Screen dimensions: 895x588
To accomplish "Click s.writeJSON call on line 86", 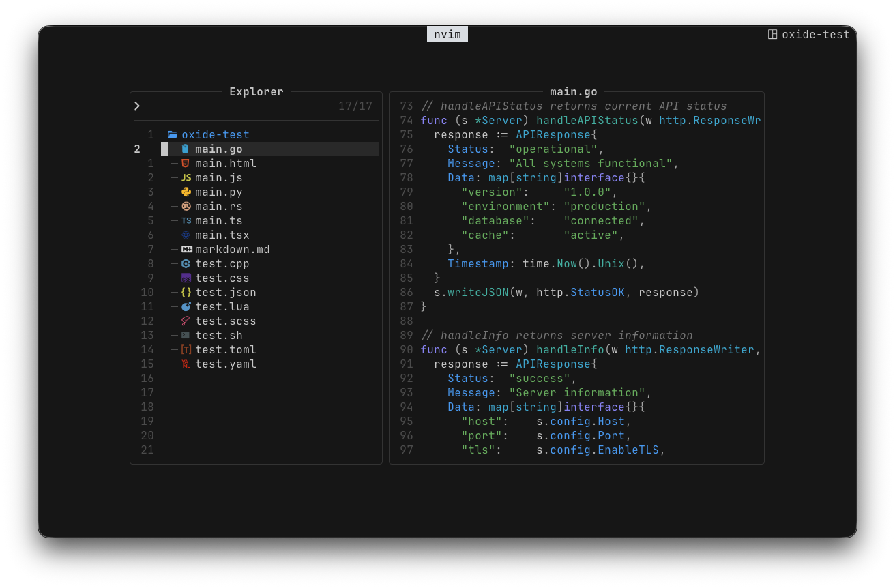I will pyautogui.click(x=567, y=292).
